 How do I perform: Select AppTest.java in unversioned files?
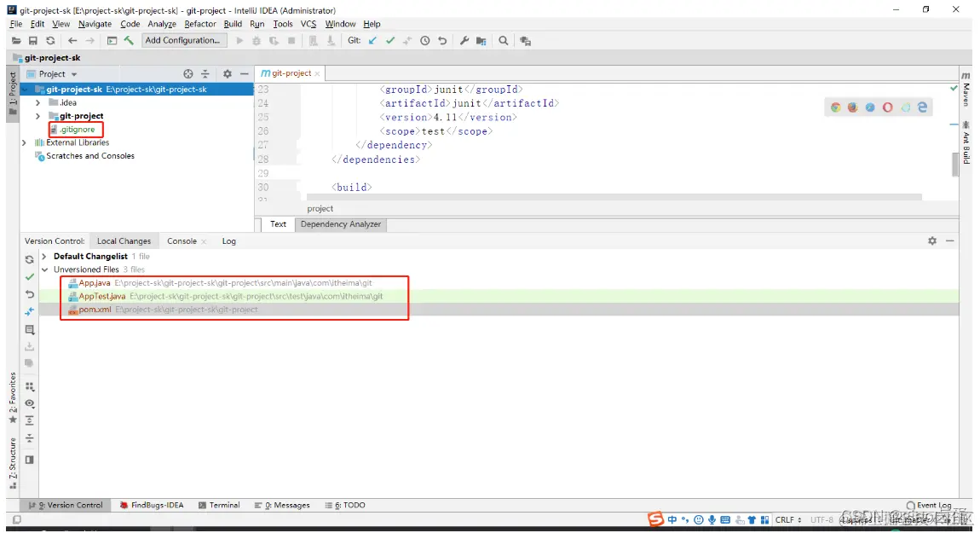point(102,296)
